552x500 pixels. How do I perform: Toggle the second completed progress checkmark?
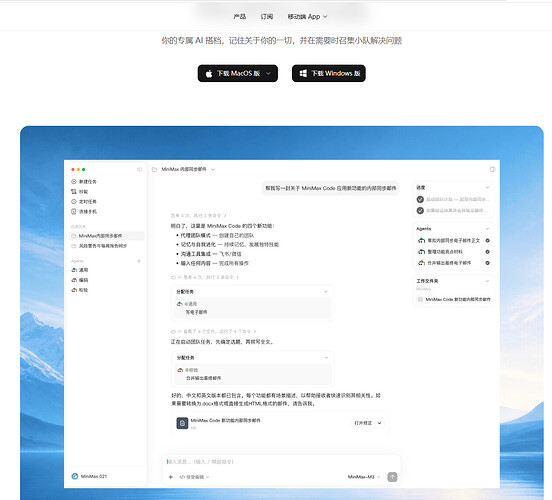(x=420, y=211)
